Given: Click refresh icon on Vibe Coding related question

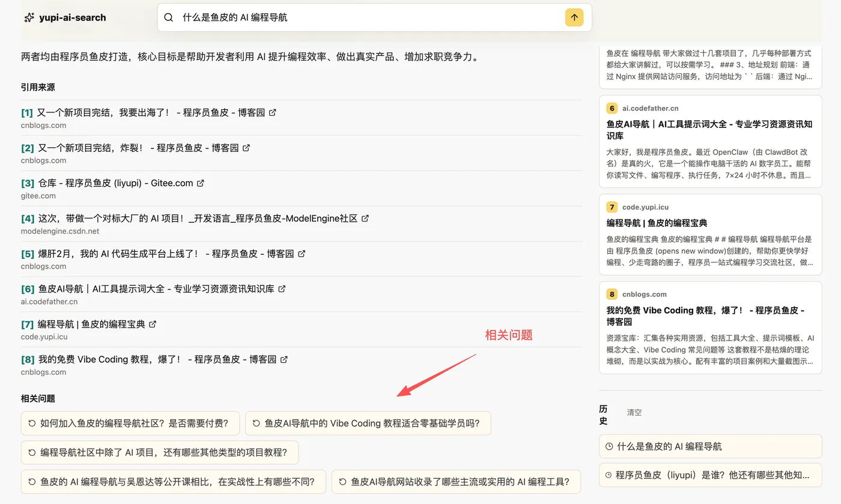Looking at the screenshot, I should [257, 423].
